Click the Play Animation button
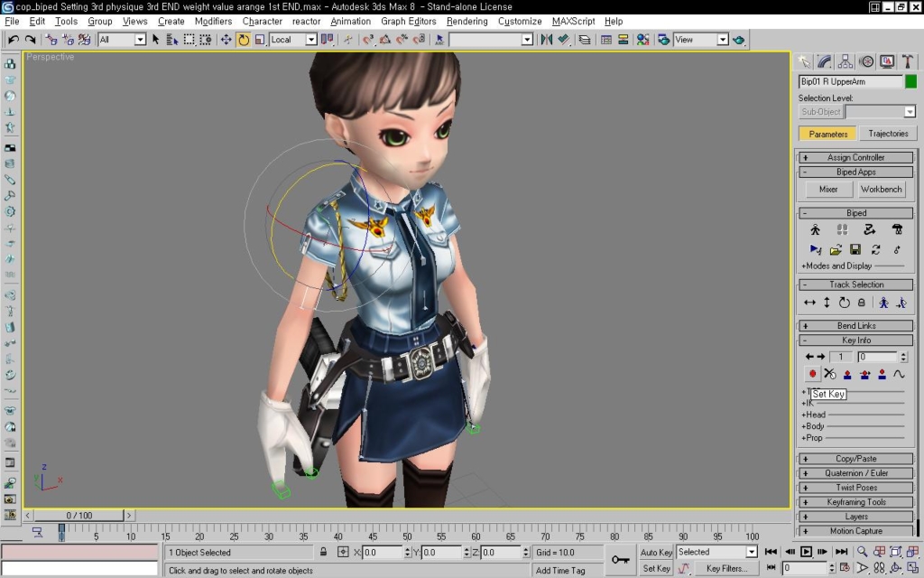 (806, 552)
